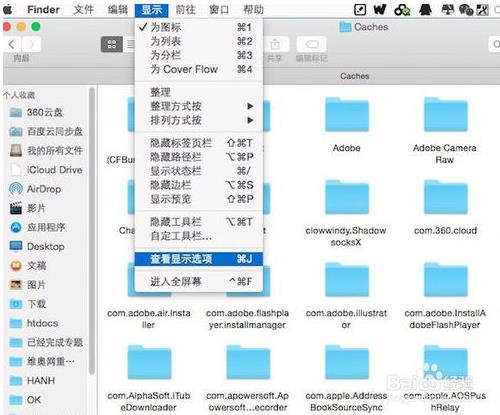Open the 文件 menu
Image resolution: width=500 pixels, height=415 pixels.
pos(84,10)
